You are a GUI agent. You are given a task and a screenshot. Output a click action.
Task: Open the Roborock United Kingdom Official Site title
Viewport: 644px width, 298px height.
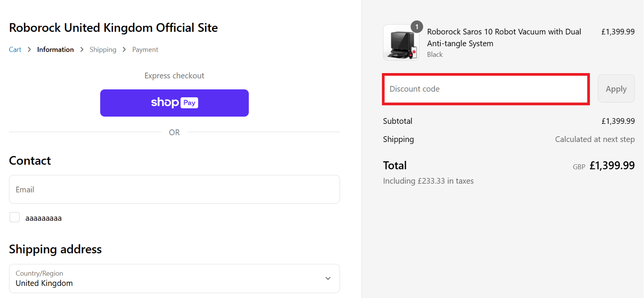coord(113,28)
